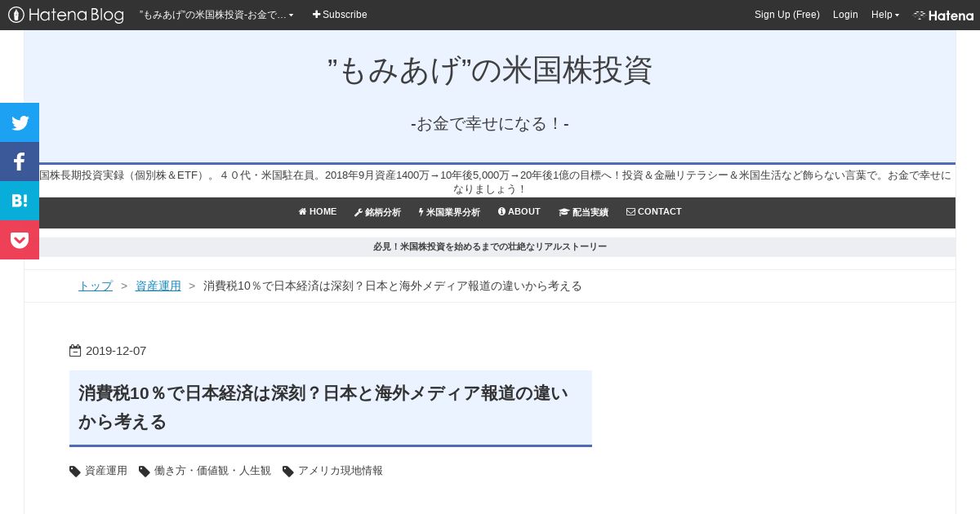The height and width of the screenshot is (514, 980).
Task: Click the Hatena Blog logo
Action: click(x=66, y=15)
